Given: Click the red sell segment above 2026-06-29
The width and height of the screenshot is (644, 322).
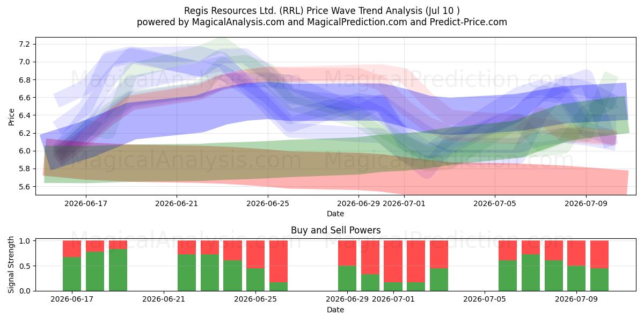Looking at the screenshot, I should pyautogui.click(x=347, y=253).
